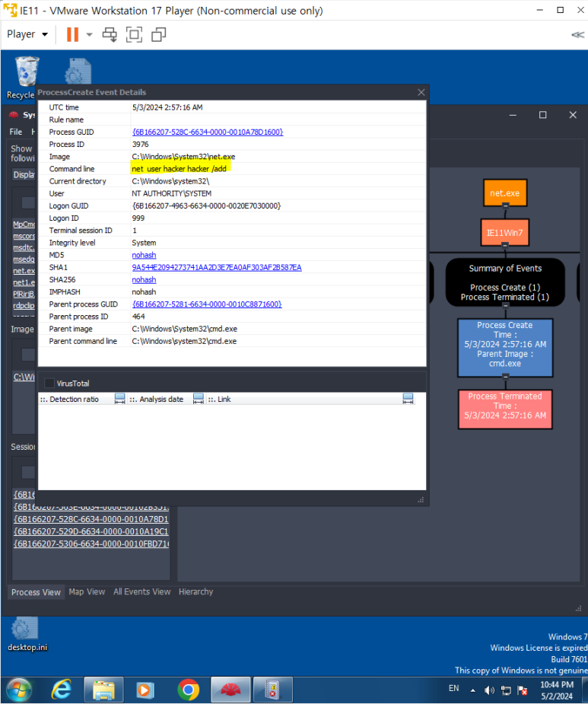Select the IE11Win7 computer node
Screen dimensions: 588x704
[x=505, y=233]
